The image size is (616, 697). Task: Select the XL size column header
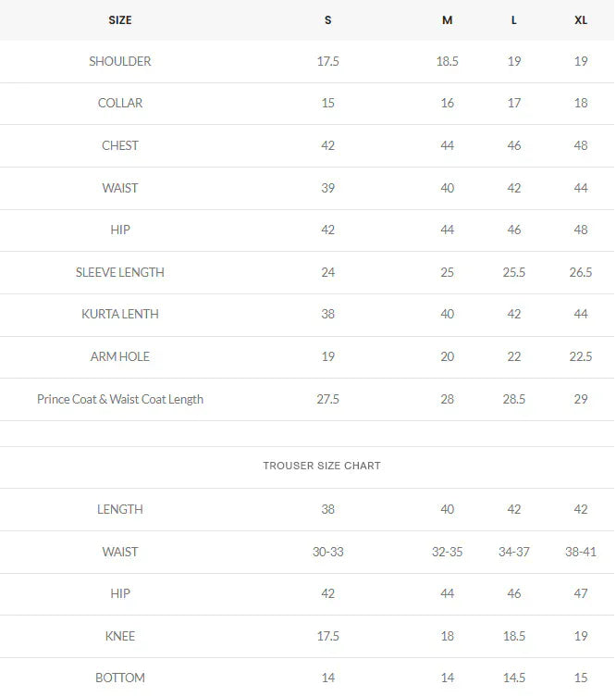pos(581,20)
